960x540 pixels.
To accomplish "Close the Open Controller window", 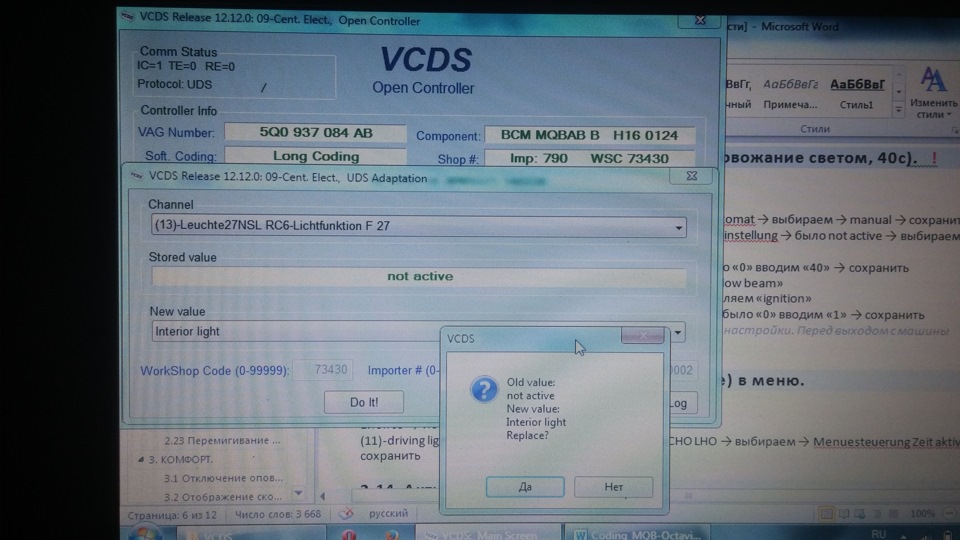I will pos(700,20).
